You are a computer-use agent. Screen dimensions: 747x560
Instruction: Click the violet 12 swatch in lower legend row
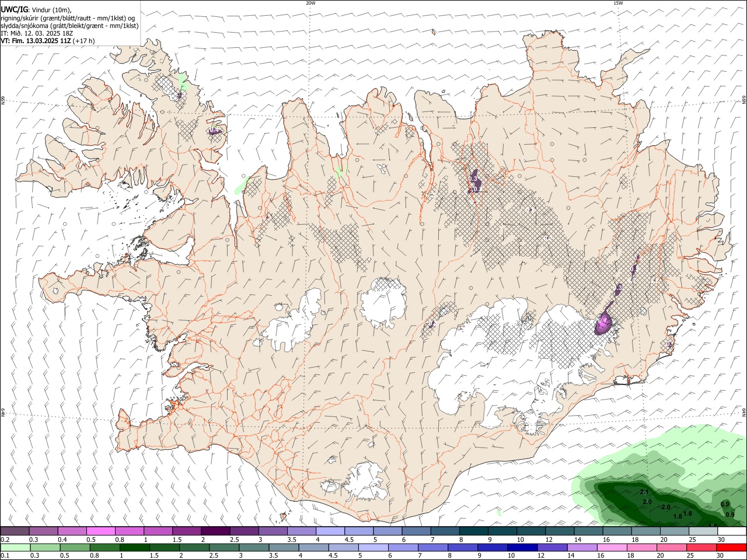(551, 548)
